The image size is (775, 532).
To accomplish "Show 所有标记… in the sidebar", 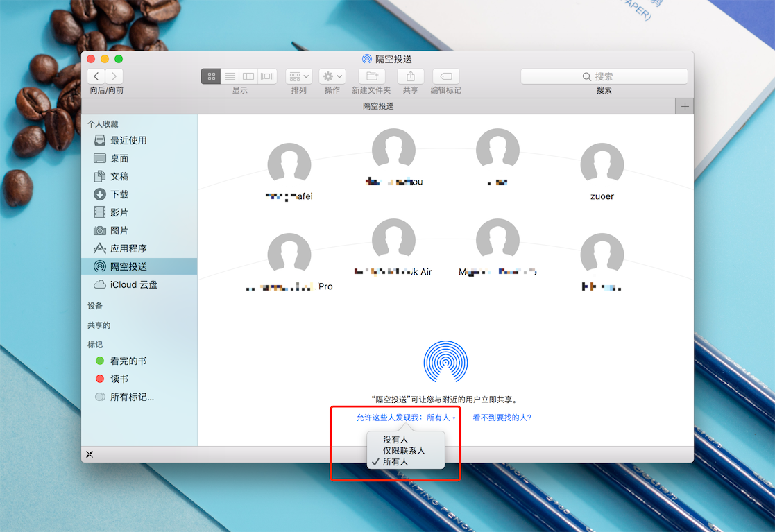I will point(139,397).
